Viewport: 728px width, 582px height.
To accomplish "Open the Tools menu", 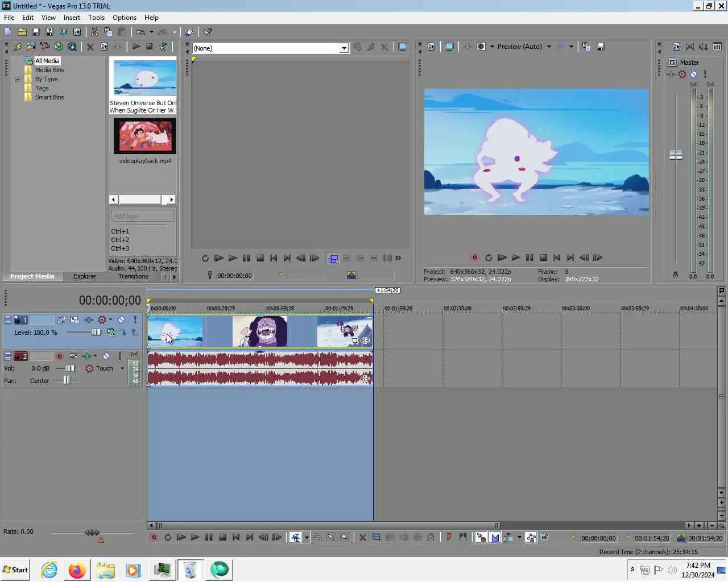I will [96, 18].
